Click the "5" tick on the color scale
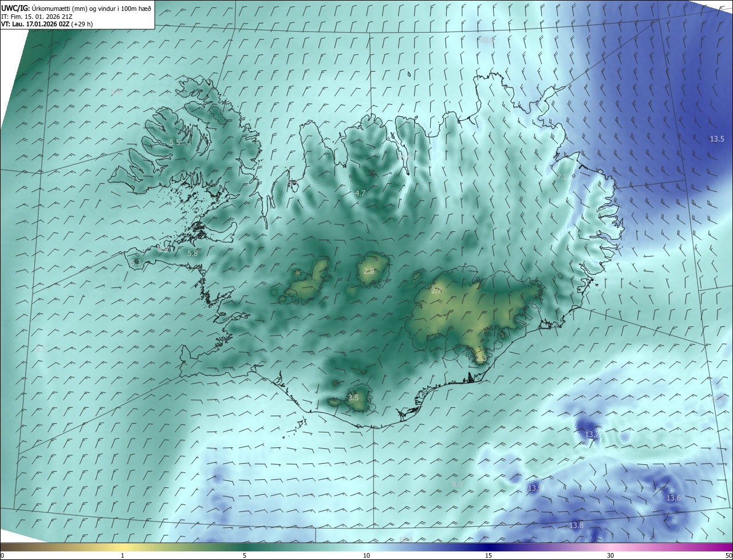The width and height of the screenshot is (733, 560). (x=245, y=556)
